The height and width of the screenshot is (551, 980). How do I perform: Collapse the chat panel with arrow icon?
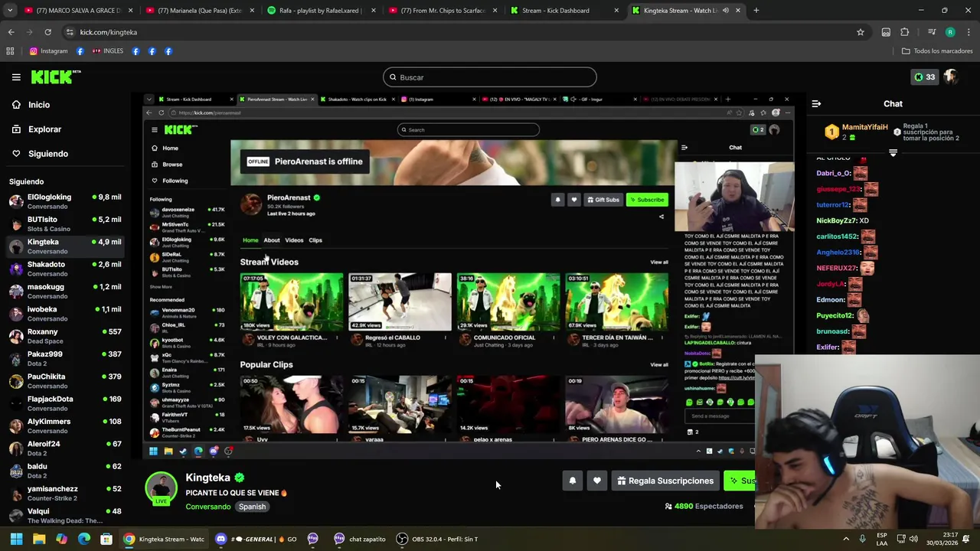coord(816,103)
